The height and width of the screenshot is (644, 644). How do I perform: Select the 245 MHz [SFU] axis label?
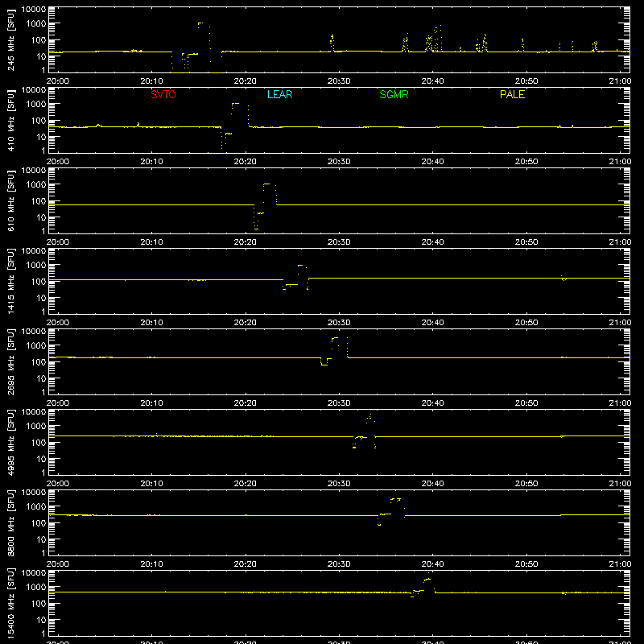pos(10,40)
